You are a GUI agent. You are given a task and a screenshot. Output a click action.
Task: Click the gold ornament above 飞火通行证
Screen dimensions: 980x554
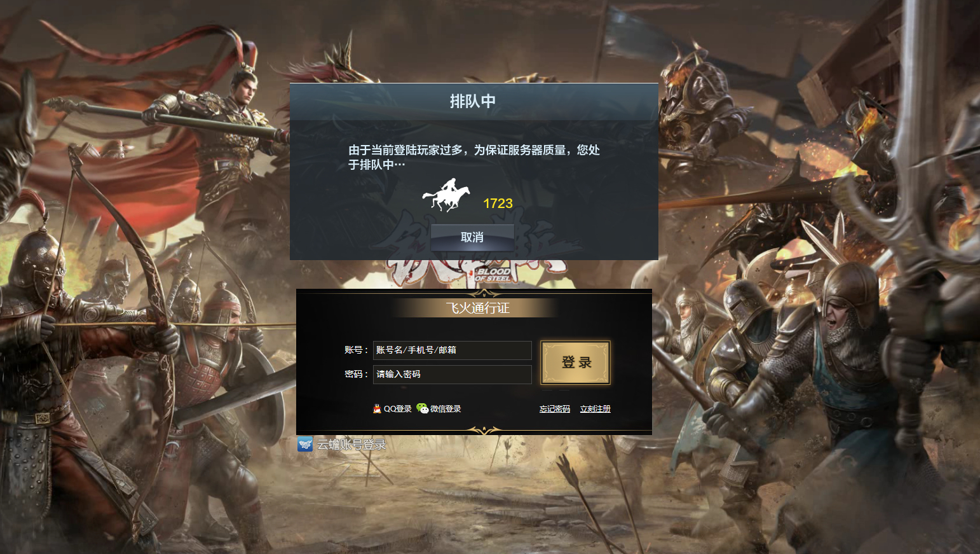coord(484,293)
